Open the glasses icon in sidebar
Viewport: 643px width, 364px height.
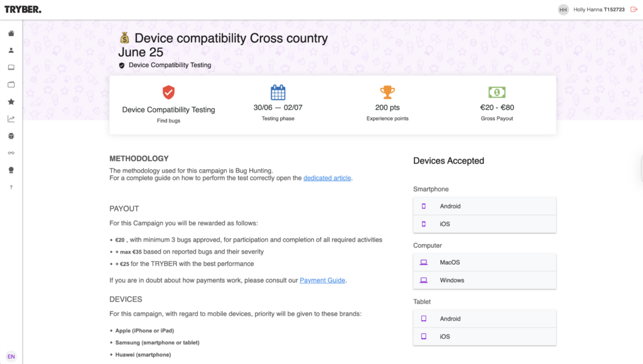[11, 153]
